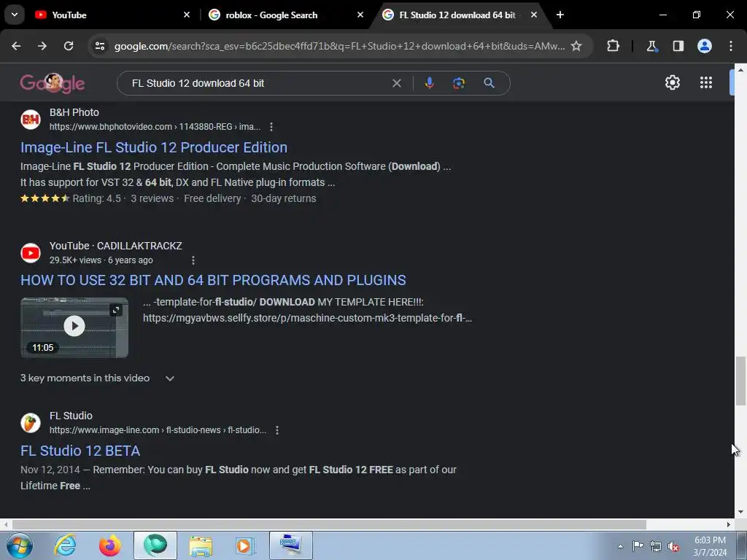Click the YouTube result favicon
This screenshot has width=747, height=560.
tap(31, 252)
